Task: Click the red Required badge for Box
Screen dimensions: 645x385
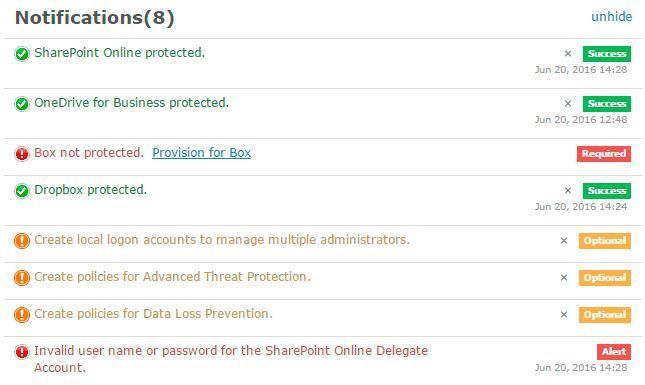Action: [603, 154]
